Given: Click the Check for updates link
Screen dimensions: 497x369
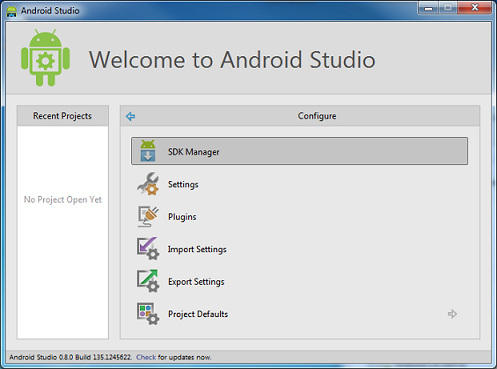Looking at the screenshot, I should (146, 357).
